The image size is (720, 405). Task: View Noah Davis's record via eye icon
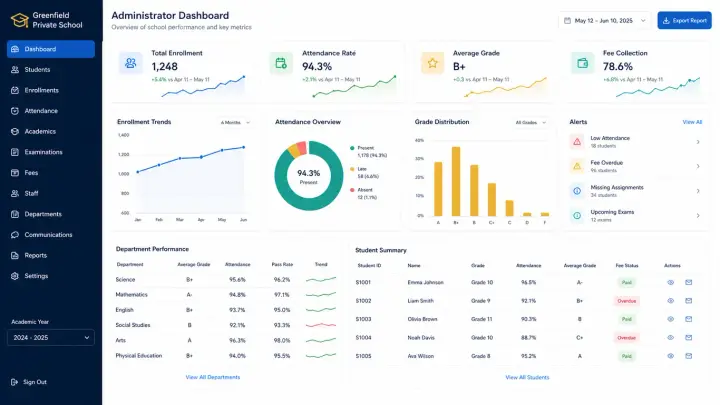click(670, 338)
